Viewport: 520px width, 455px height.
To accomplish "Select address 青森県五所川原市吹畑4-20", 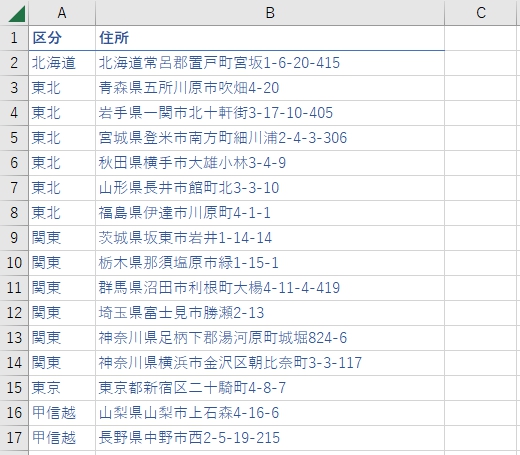I will pos(270,88).
